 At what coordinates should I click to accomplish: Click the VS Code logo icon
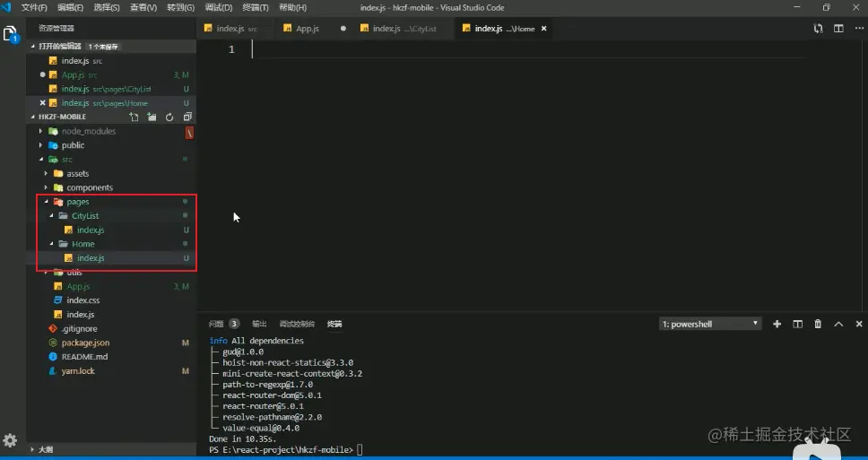pos(6,7)
